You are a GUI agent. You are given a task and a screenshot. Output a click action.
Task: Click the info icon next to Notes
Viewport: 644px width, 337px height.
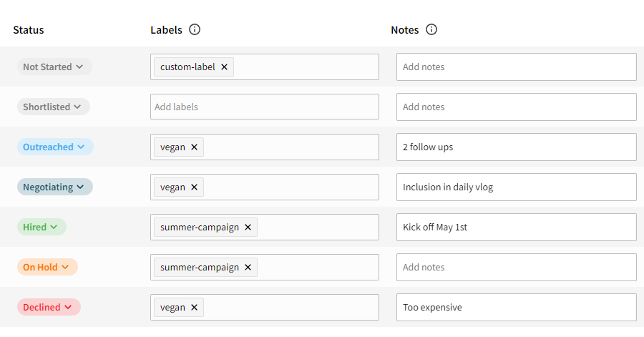tap(431, 30)
